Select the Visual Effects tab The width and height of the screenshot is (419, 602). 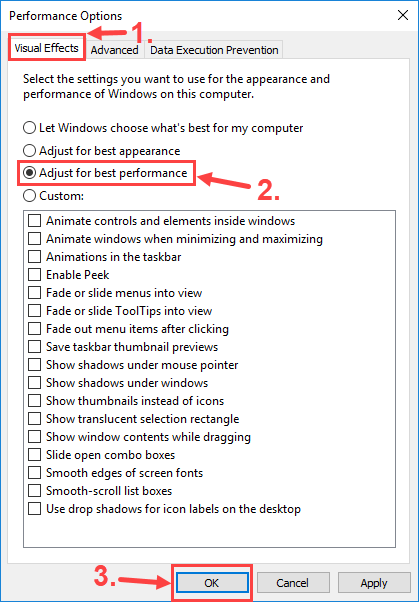point(46,48)
